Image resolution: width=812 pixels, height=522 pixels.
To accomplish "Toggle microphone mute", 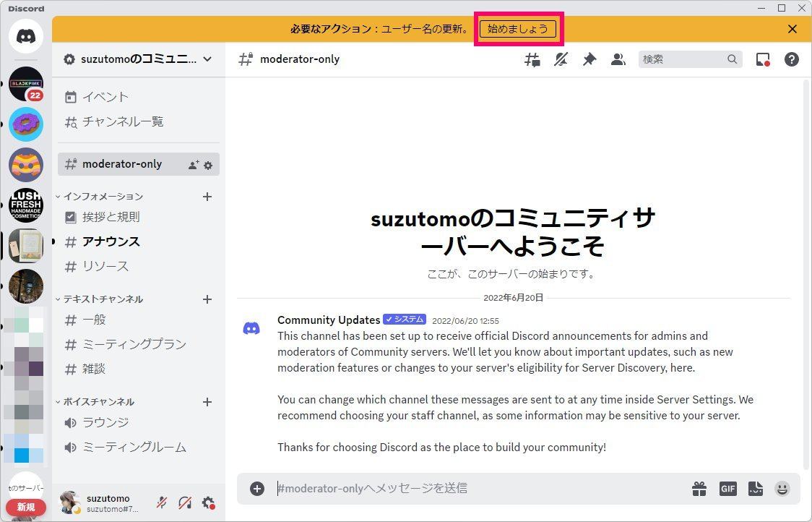I will pyautogui.click(x=162, y=502).
